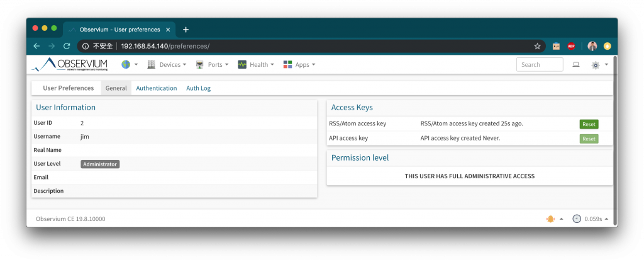Click the Search input field
Image resolution: width=644 pixels, height=262 pixels.
539,65
